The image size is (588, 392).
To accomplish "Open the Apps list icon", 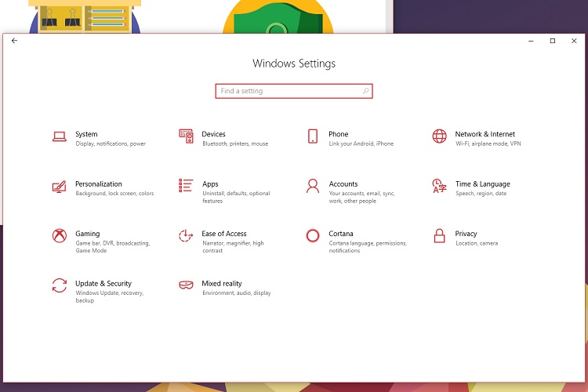I will tap(186, 186).
